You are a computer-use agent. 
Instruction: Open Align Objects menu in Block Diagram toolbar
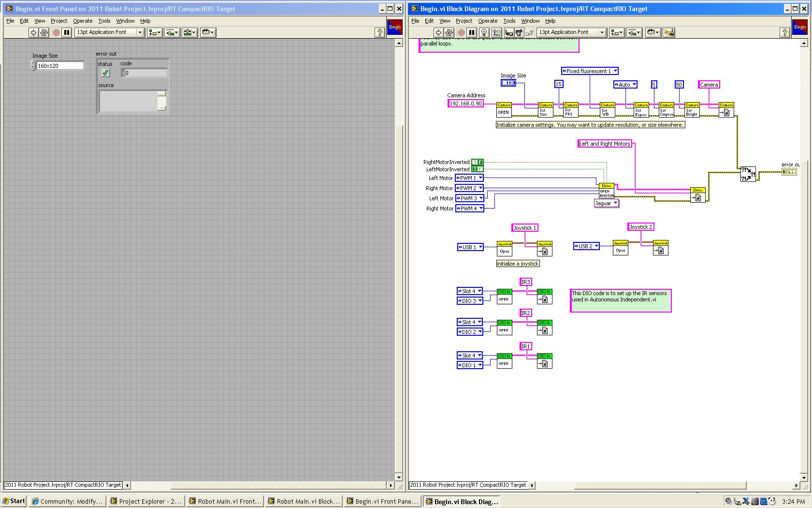coord(616,32)
